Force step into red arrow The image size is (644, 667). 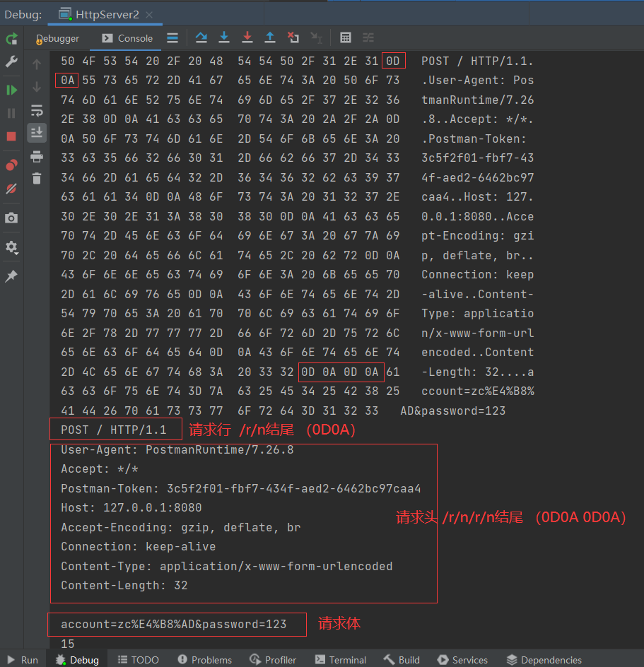[247, 38]
